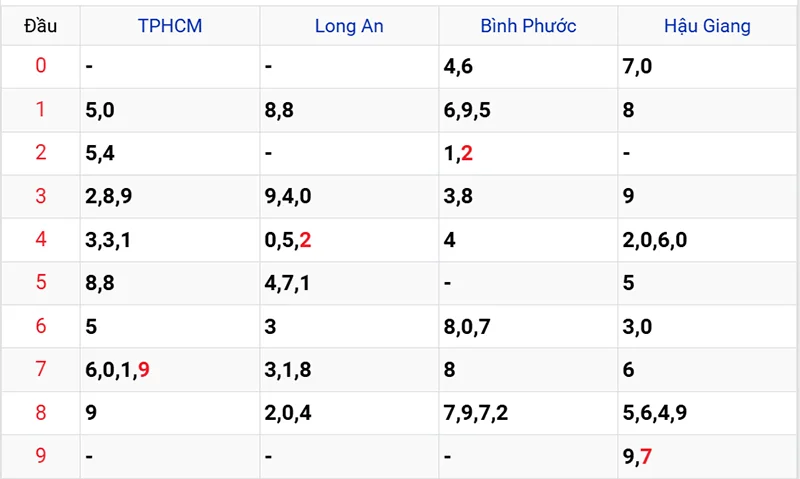
Task: Open the Long An column header link
Action: [349, 26]
